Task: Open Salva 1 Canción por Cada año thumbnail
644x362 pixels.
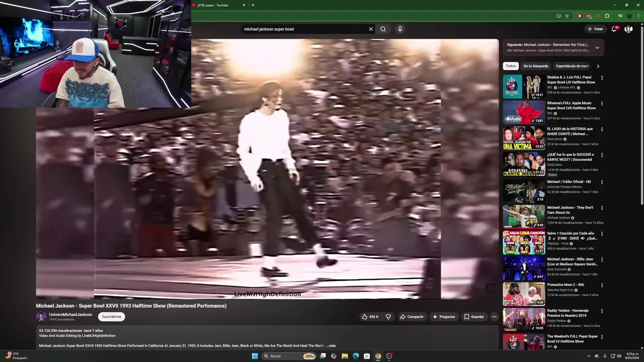Action: 524,242
